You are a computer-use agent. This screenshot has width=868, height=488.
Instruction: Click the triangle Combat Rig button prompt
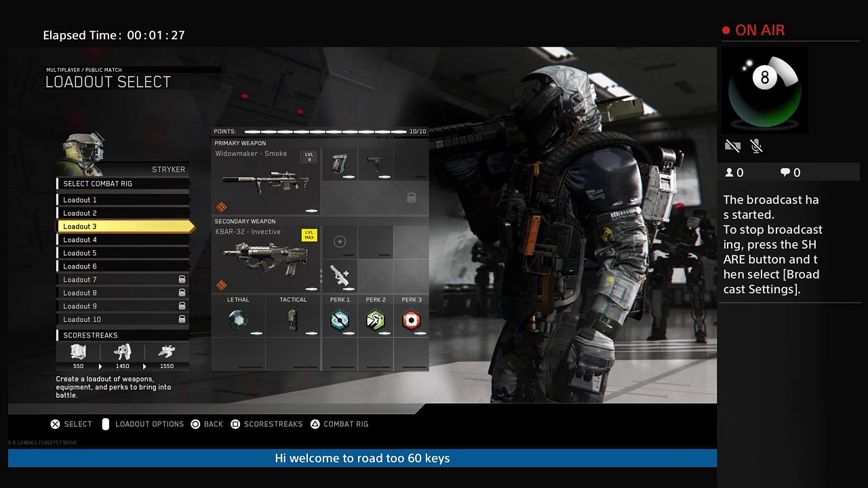(x=340, y=424)
